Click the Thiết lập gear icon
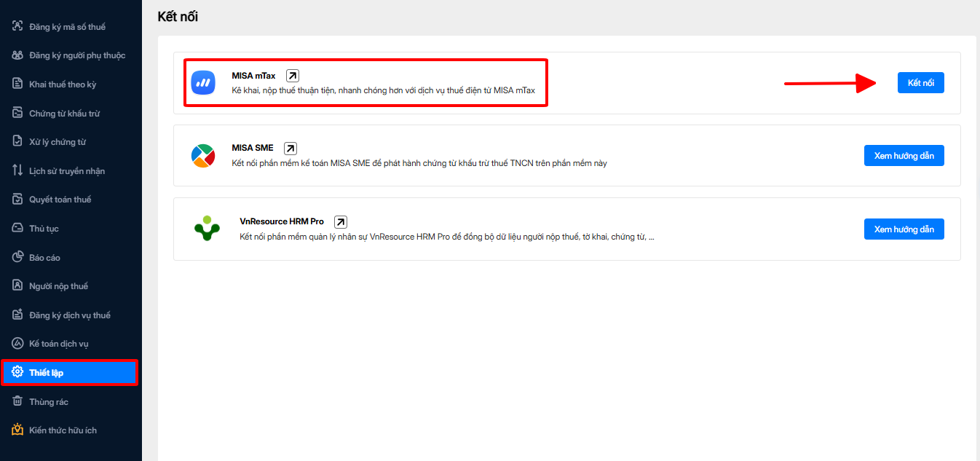This screenshot has height=461, width=980. [17, 372]
